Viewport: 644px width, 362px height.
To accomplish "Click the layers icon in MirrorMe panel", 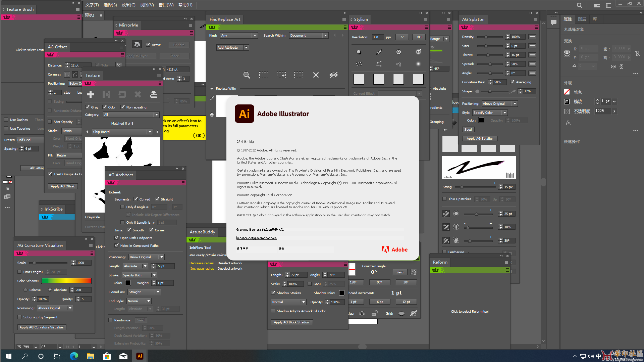I will click(x=137, y=45).
